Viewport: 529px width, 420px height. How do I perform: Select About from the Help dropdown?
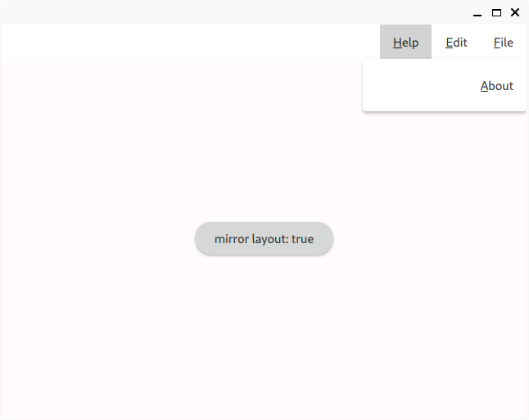445,86
